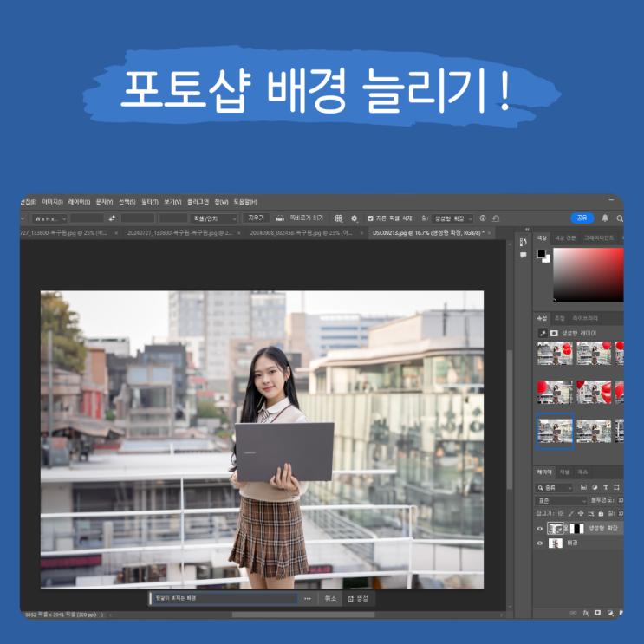Toggle the 자른 픽셀 삭제 checkbox
The image size is (644, 644).
click(x=370, y=218)
